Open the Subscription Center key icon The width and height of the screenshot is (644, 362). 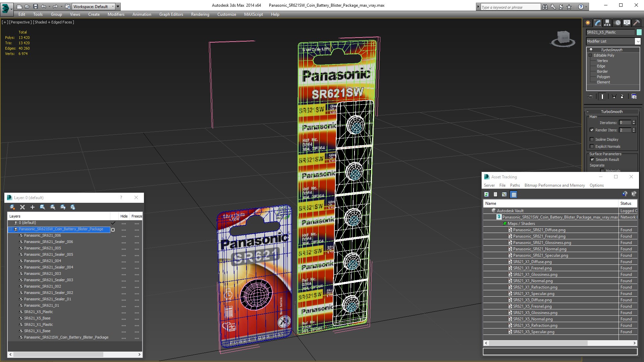click(x=553, y=7)
